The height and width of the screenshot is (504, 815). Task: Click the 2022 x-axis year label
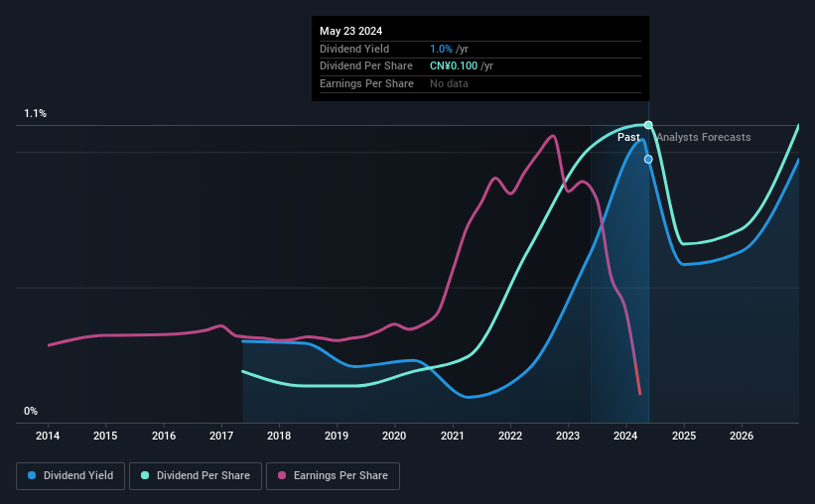[510, 436]
